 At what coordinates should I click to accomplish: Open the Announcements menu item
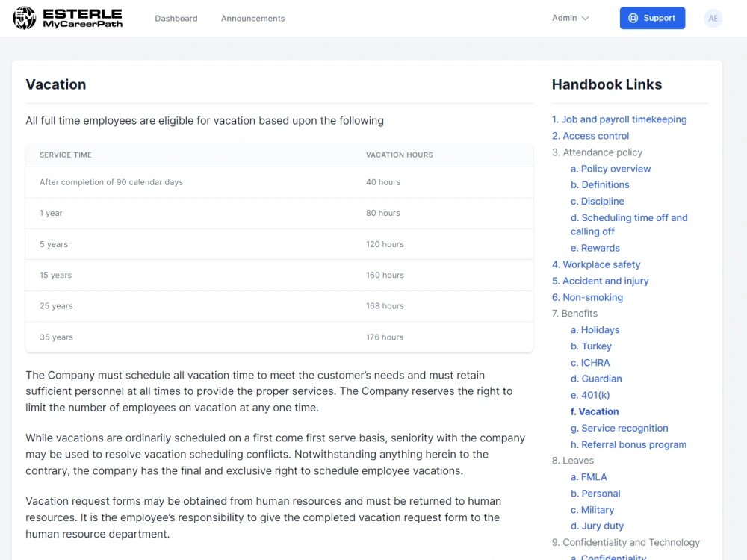[x=252, y=18]
